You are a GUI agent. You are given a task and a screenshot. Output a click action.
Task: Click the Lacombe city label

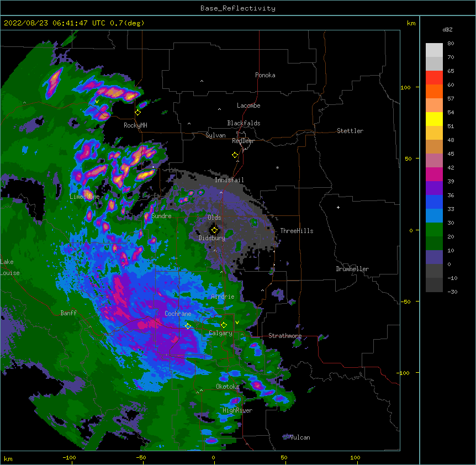pos(248,105)
